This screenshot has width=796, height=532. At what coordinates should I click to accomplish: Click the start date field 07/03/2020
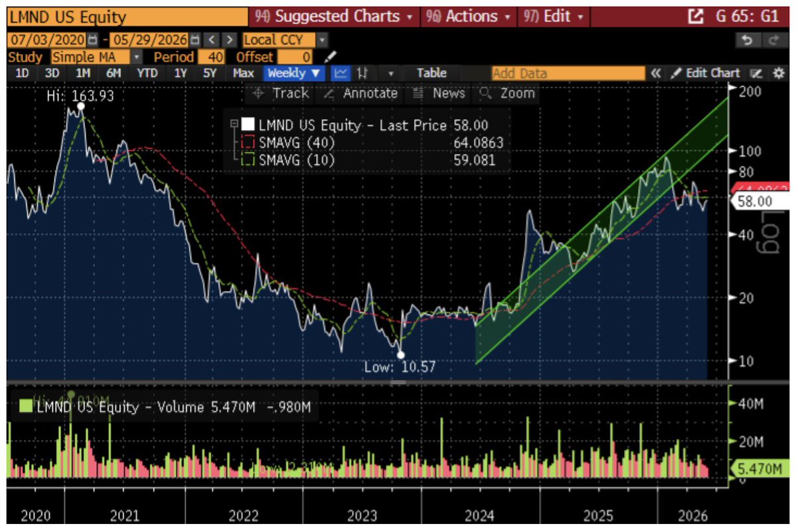point(48,40)
